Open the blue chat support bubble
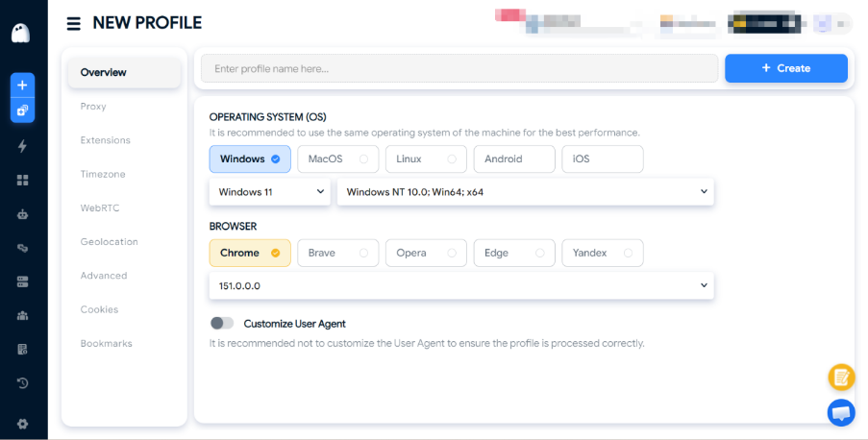868x440 pixels. [841, 412]
